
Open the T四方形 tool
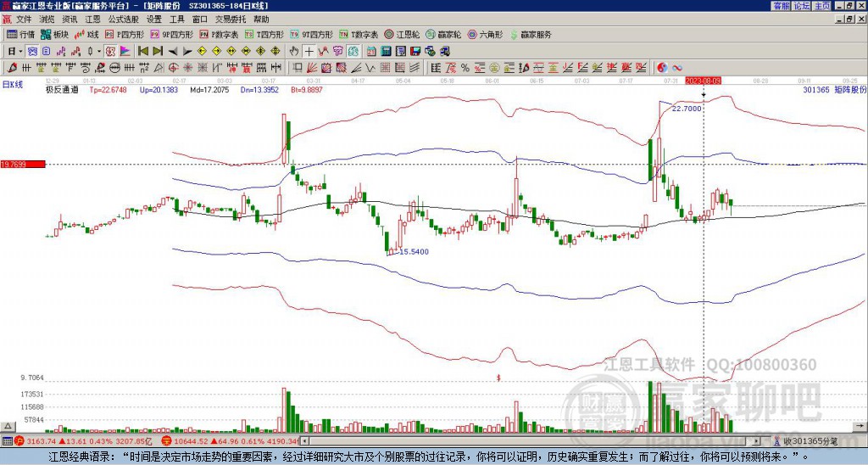coord(264,34)
